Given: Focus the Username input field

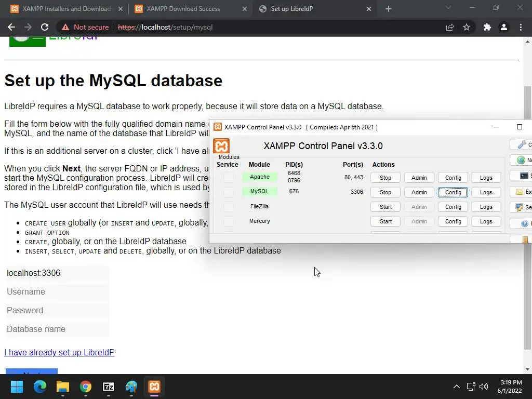Looking at the screenshot, I should click(57, 292).
